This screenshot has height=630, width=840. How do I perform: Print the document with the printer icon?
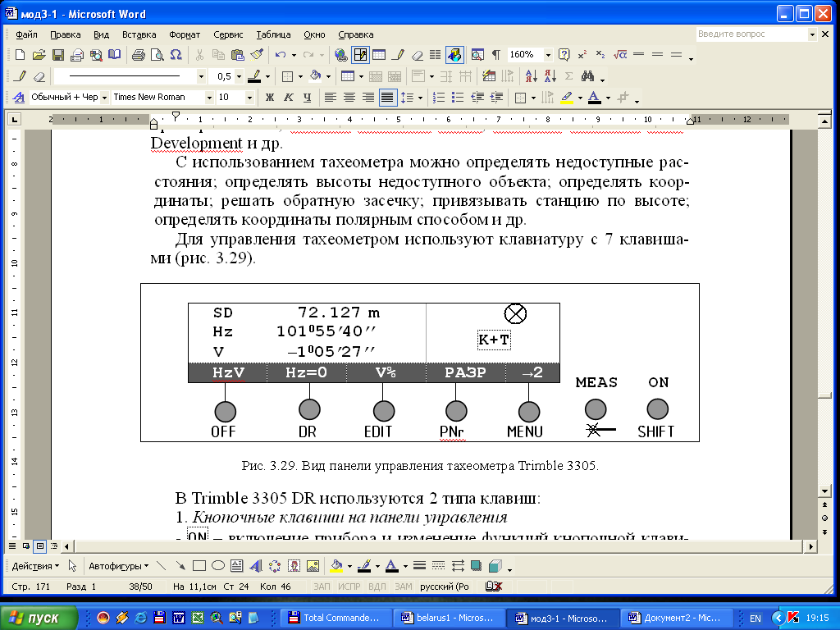(138, 55)
